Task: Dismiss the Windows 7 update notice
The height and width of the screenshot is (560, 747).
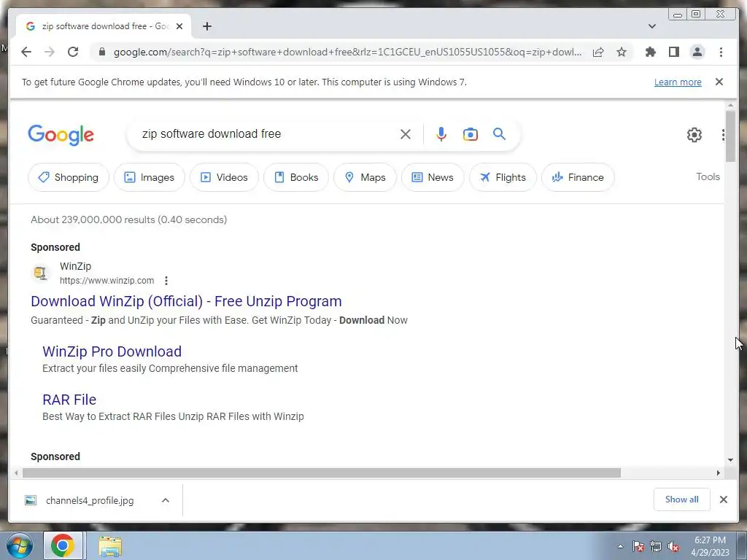Action: pyautogui.click(x=719, y=82)
